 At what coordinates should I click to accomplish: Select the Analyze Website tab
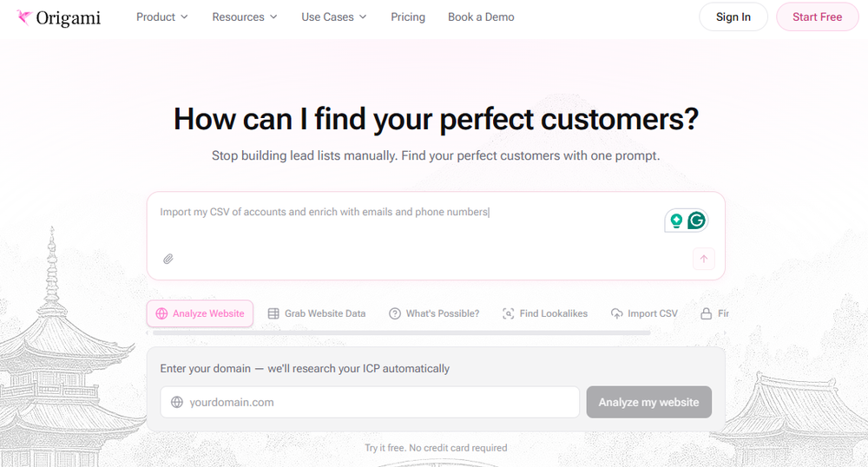[x=200, y=314]
